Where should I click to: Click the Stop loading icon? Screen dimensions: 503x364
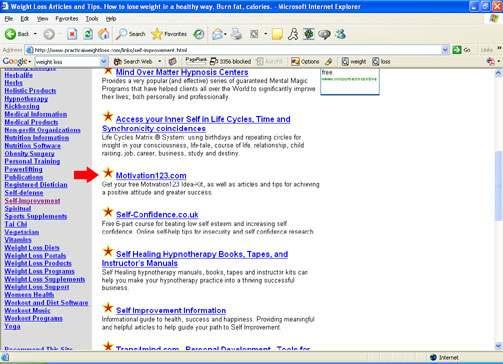[72, 34]
